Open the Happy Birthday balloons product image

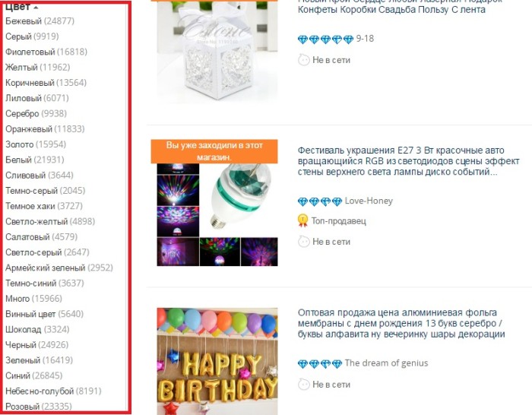pos(217,361)
